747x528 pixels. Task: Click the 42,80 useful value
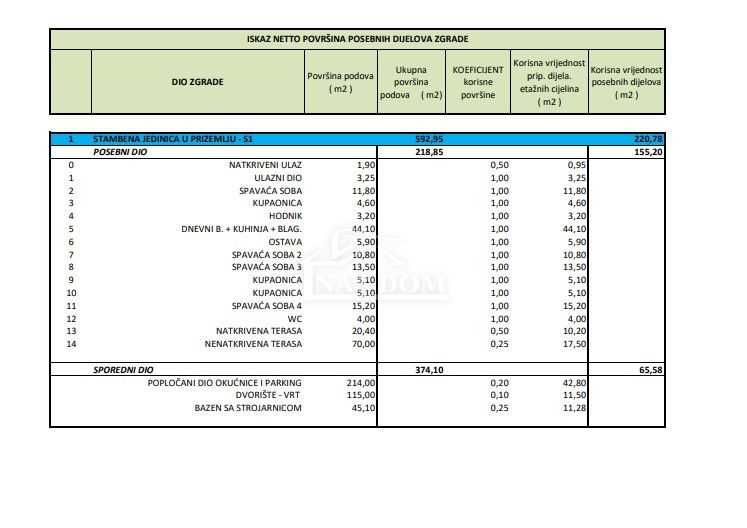point(574,383)
